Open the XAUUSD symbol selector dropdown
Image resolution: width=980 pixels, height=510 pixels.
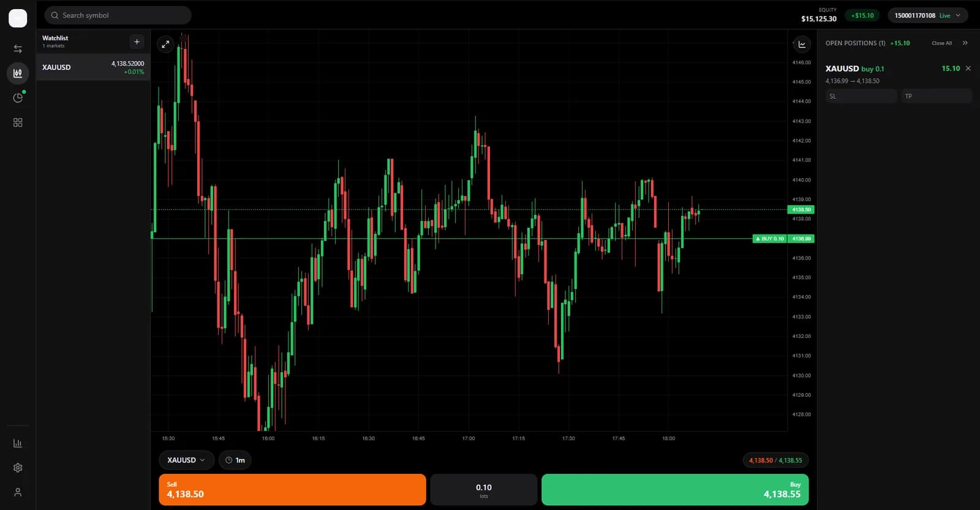(186, 460)
